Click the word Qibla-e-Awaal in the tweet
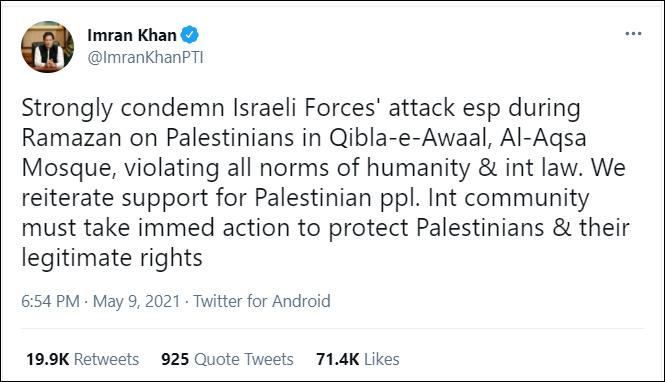The image size is (665, 382). [x=408, y=138]
